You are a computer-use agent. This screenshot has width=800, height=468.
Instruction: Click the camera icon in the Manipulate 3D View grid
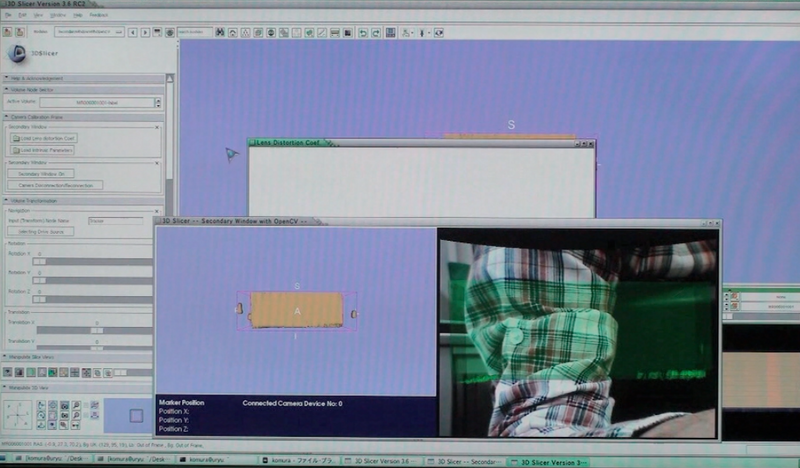coord(64,405)
